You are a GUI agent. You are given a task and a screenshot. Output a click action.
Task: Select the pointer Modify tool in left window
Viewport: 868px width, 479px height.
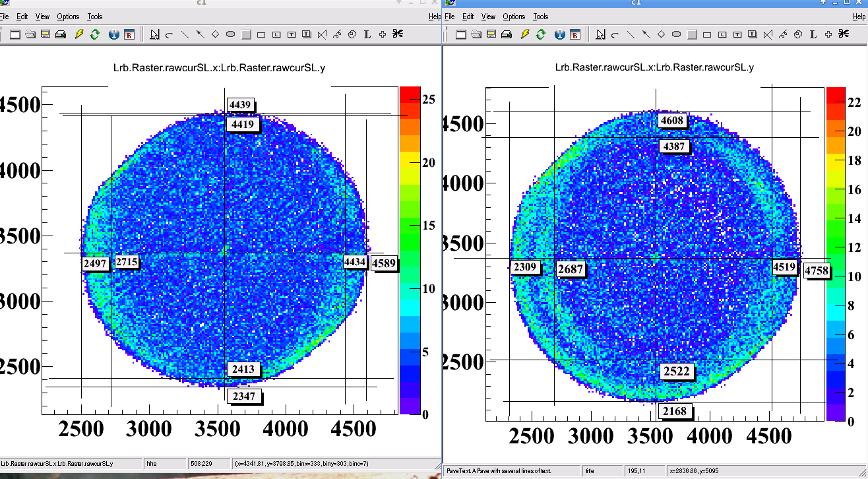click(x=154, y=34)
